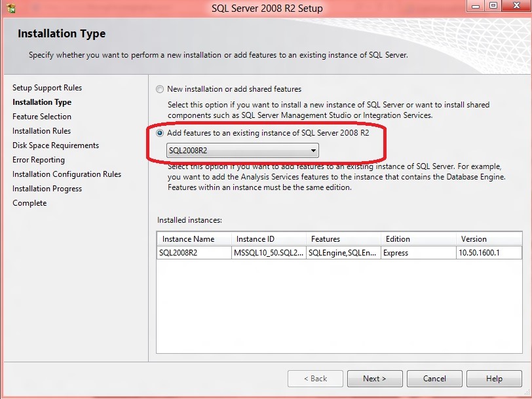The height and width of the screenshot is (399, 532).
Task: Click the disabled Back button
Action: 315,378
